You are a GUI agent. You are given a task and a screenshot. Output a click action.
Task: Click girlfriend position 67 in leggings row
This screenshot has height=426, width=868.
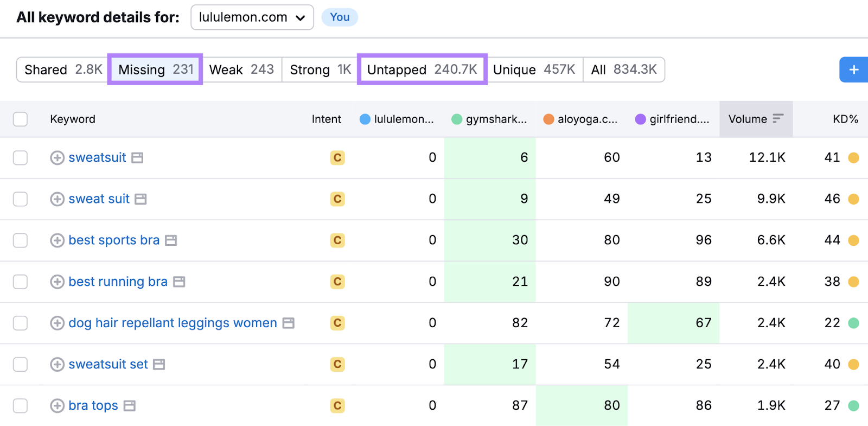[704, 323]
